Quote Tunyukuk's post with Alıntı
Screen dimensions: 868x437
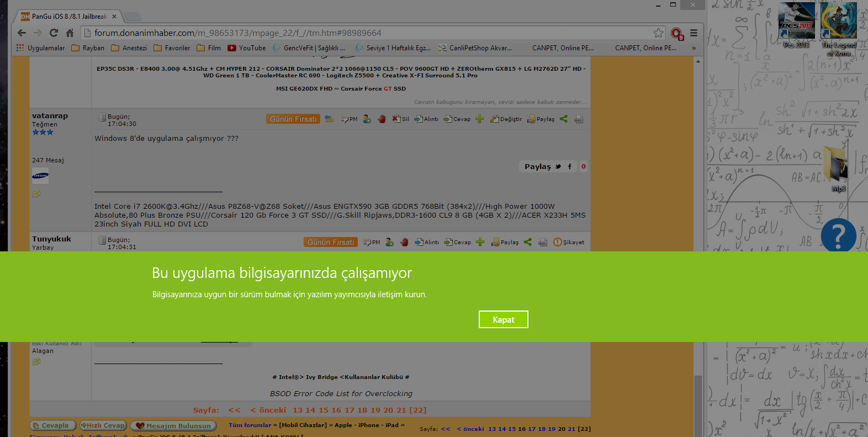427,242
